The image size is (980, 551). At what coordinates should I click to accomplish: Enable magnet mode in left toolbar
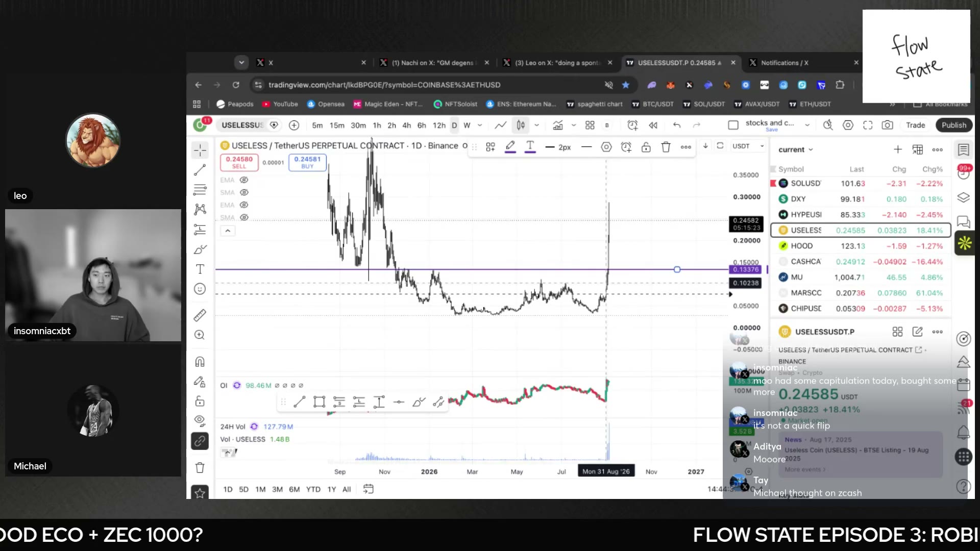200,362
